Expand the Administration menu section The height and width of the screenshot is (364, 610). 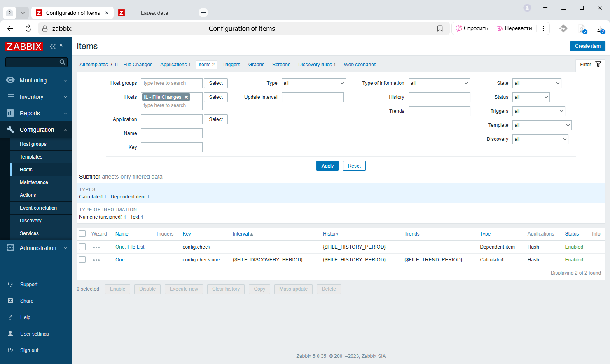pyautogui.click(x=36, y=248)
